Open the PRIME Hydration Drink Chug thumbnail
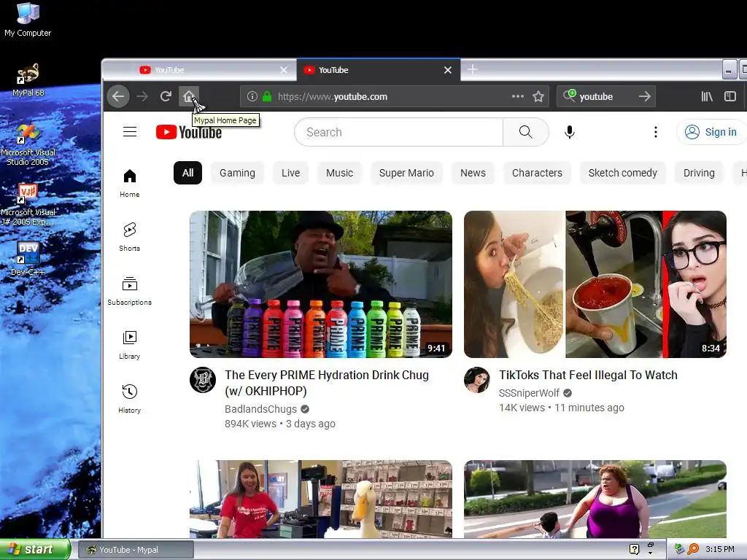747x560 pixels. (x=321, y=284)
